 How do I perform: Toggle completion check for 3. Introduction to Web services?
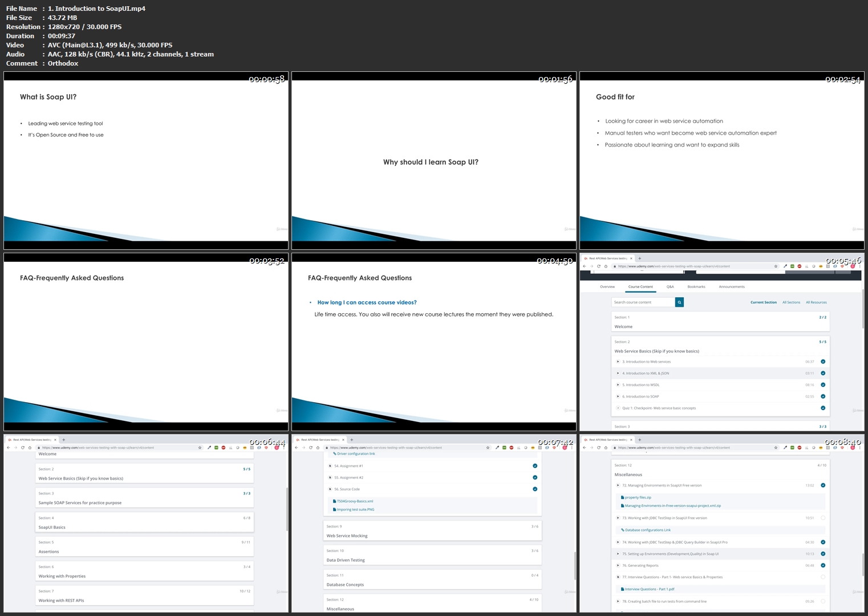coord(823,362)
